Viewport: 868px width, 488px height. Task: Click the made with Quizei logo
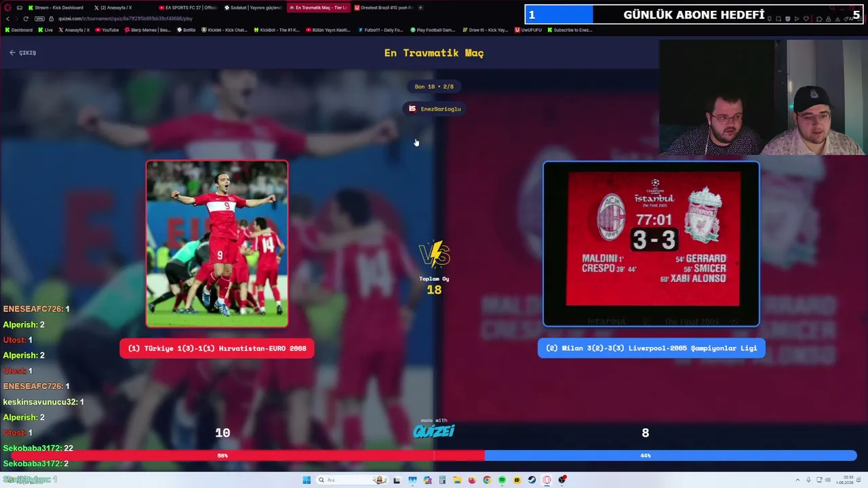pos(434,428)
